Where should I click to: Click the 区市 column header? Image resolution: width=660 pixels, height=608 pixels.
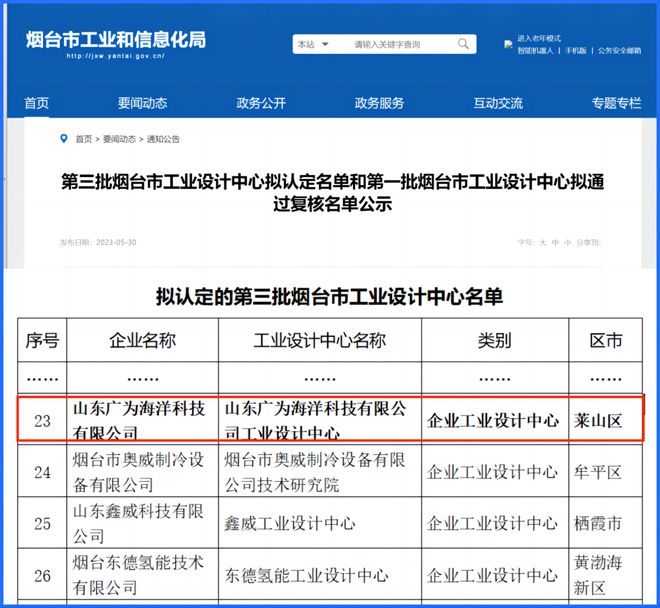click(605, 340)
